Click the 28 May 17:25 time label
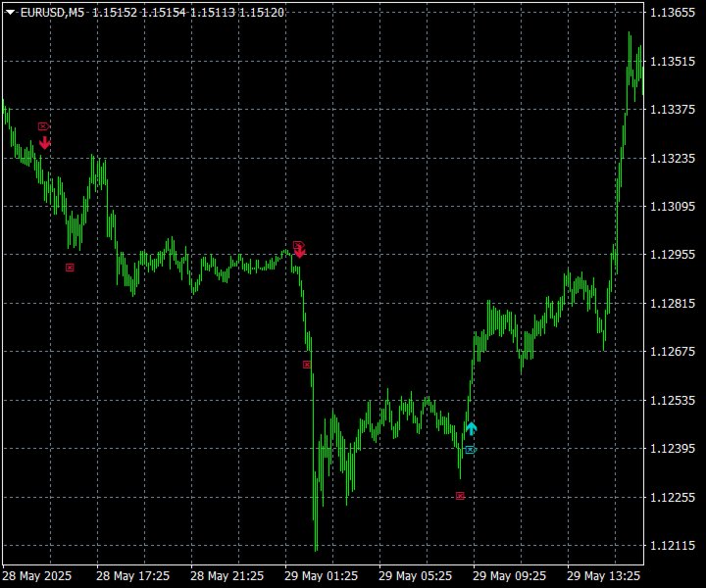The height and width of the screenshot is (588, 706). [132, 576]
